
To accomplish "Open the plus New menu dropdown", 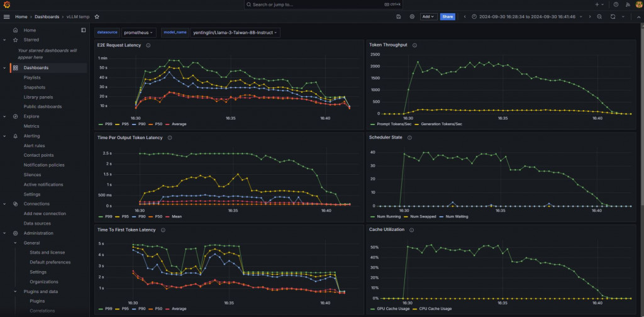I will coord(599,5).
